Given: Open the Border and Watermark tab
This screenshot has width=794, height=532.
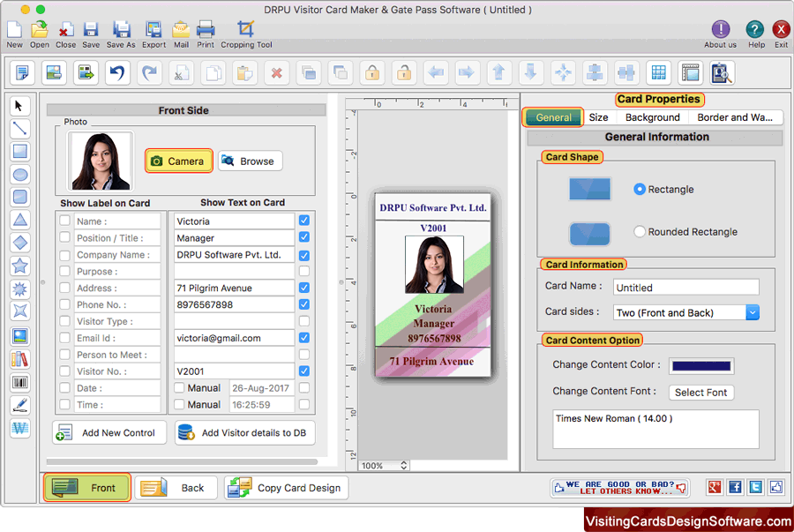Looking at the screenshot, I should [x=735, y=117].
